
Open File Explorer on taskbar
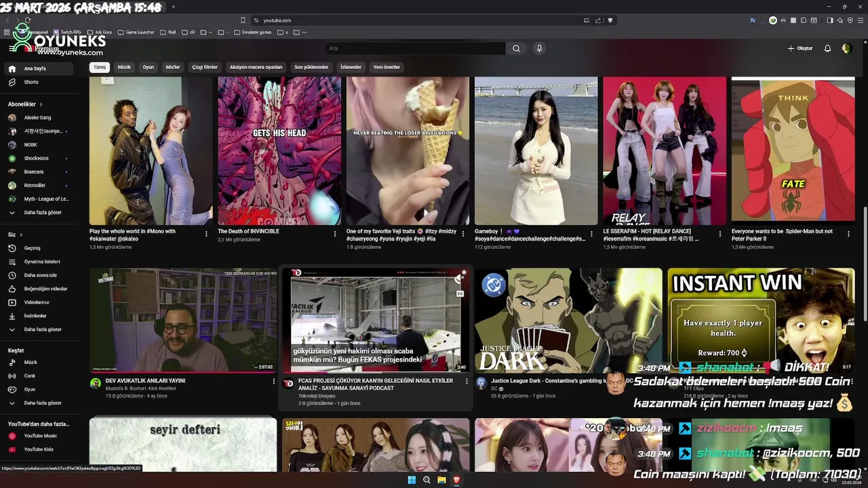441,480
